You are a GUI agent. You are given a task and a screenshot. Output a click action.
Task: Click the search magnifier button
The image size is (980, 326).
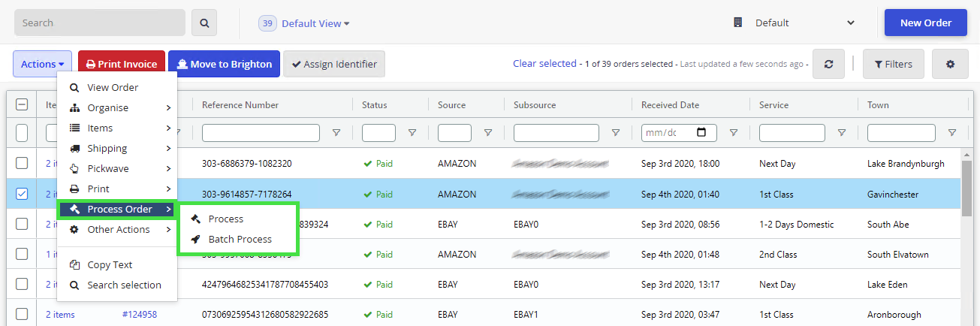click(204, 23)
